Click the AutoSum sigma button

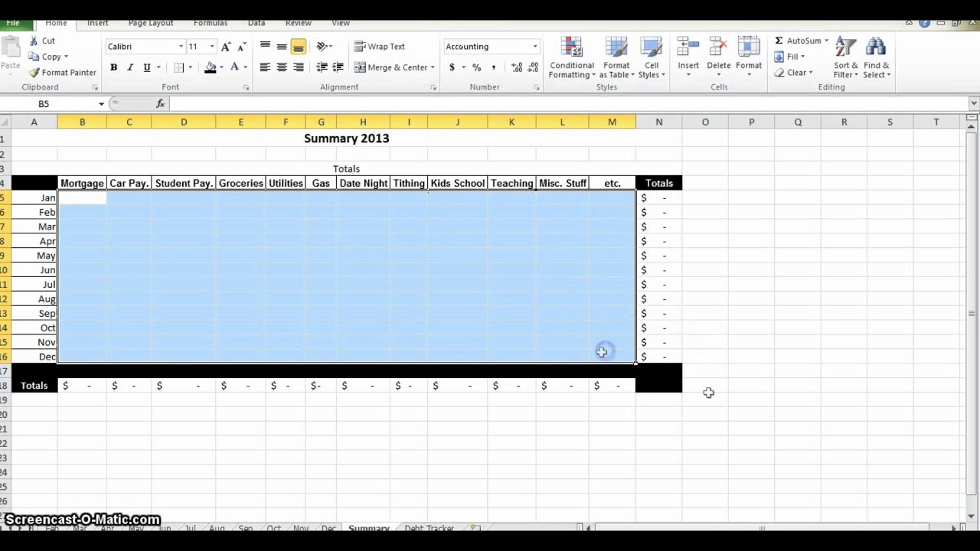pyautogui.click(x=779, y=41)
